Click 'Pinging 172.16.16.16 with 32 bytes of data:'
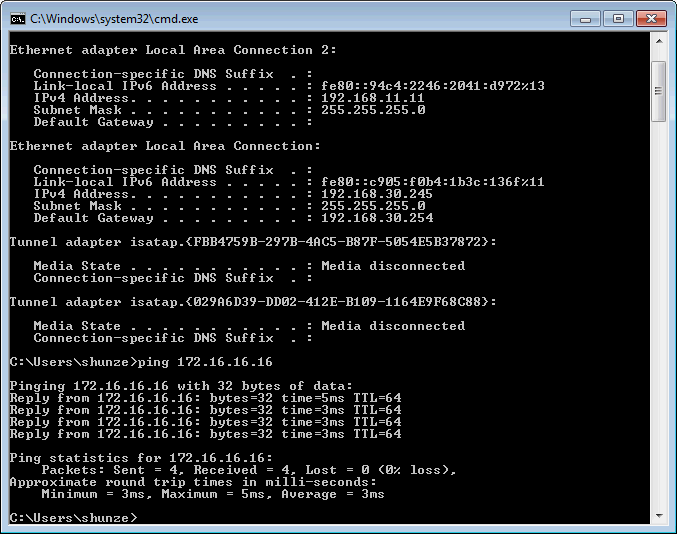The height and width of the screenshot is (534, 677). coord(181,386)
